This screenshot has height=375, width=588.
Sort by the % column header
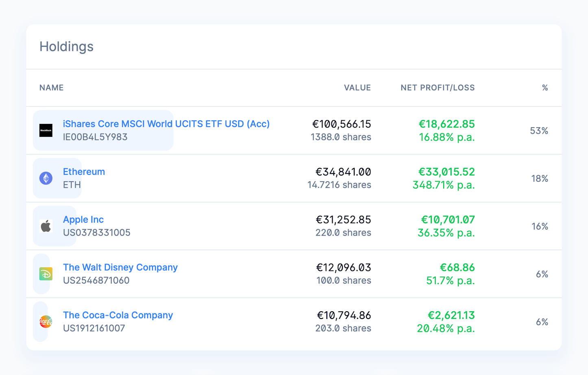tap(545, 87)
